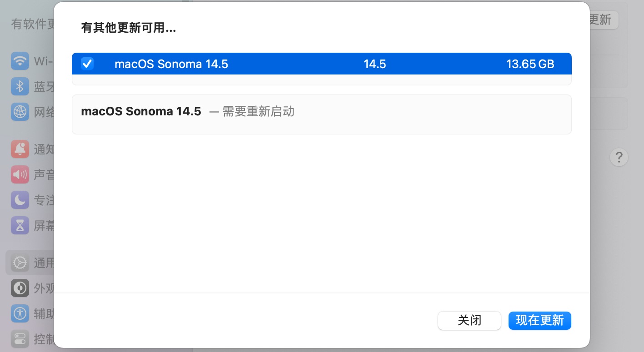The height and width of the screenshot is (352, 644).
Task: Click the 13.65 GB size value
Action: click(x=530, y=64)
